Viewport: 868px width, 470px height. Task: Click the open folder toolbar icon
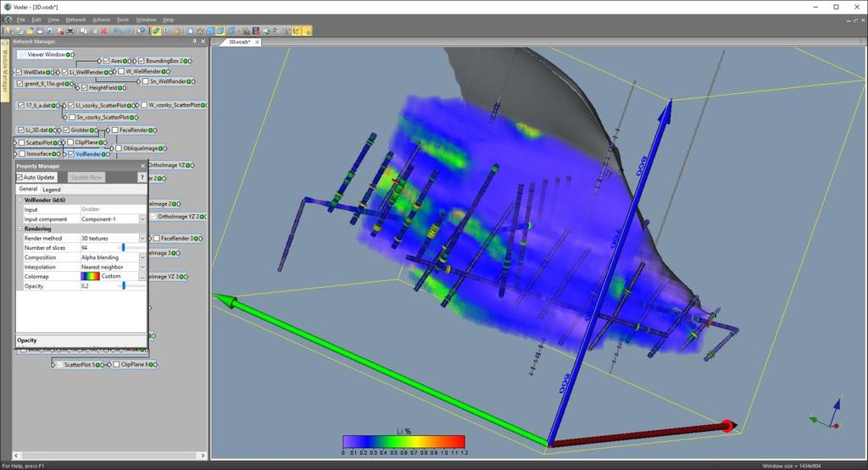[x=30, y=31]
